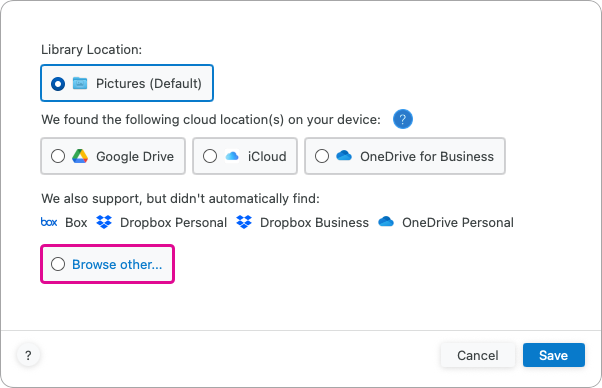The height and width of the screenshot is (388, 602).
Task: Choose the iCloud radio option
Action: coord(210,156)
